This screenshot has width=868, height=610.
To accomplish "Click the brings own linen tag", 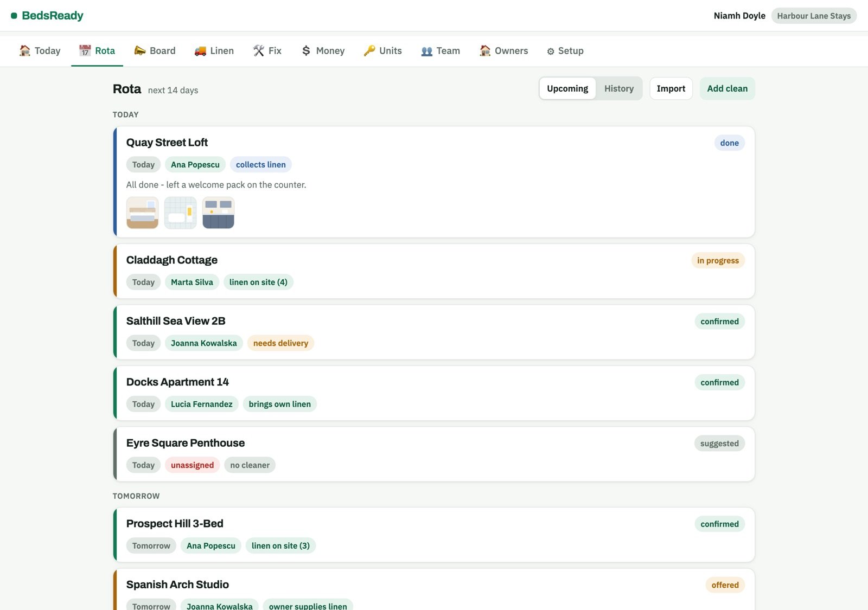I will 279,404.
